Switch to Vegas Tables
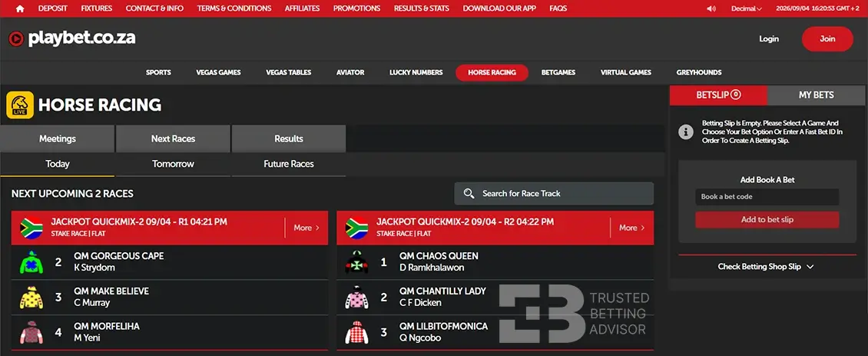 (x=288, y=72)
